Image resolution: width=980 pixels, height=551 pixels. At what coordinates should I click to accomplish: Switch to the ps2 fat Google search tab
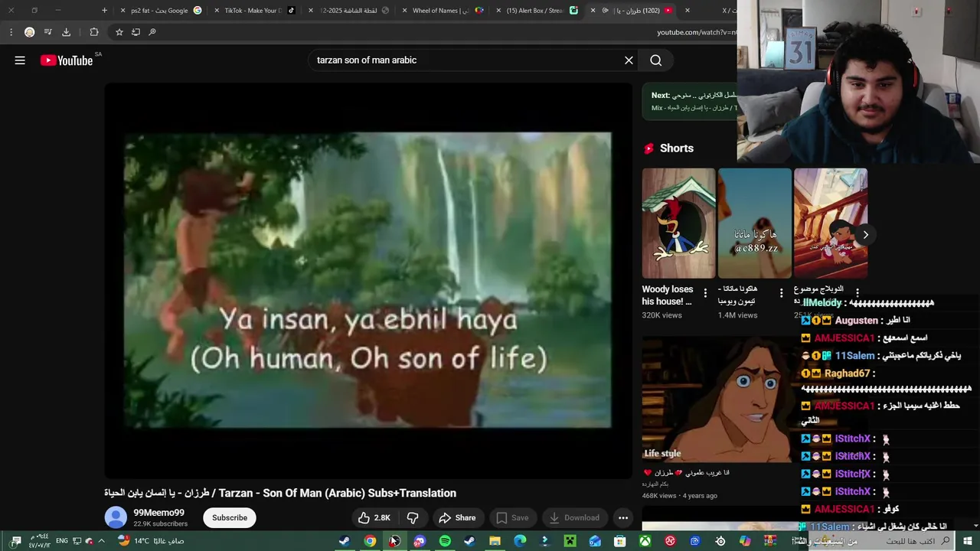[159, 11]
